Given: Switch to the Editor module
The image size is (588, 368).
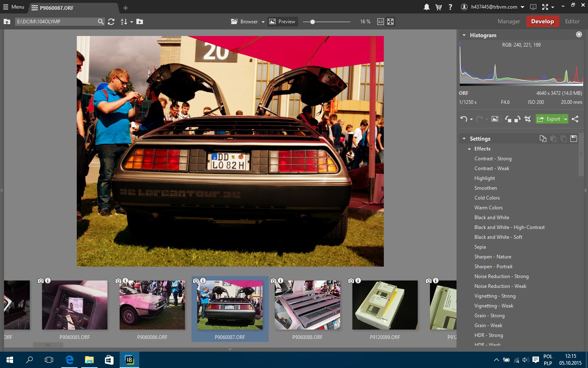Looking at the screenshot, I should pos(572,21).
